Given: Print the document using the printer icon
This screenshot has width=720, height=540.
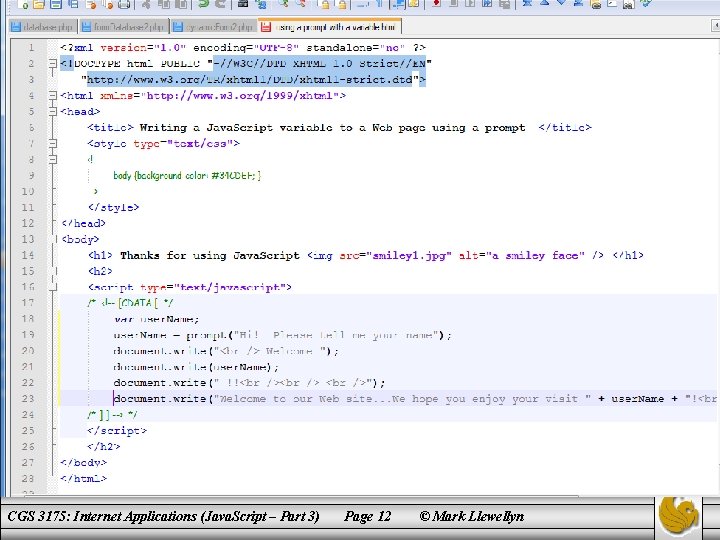Looking at the screenshot, I should [x=124, y=4].
